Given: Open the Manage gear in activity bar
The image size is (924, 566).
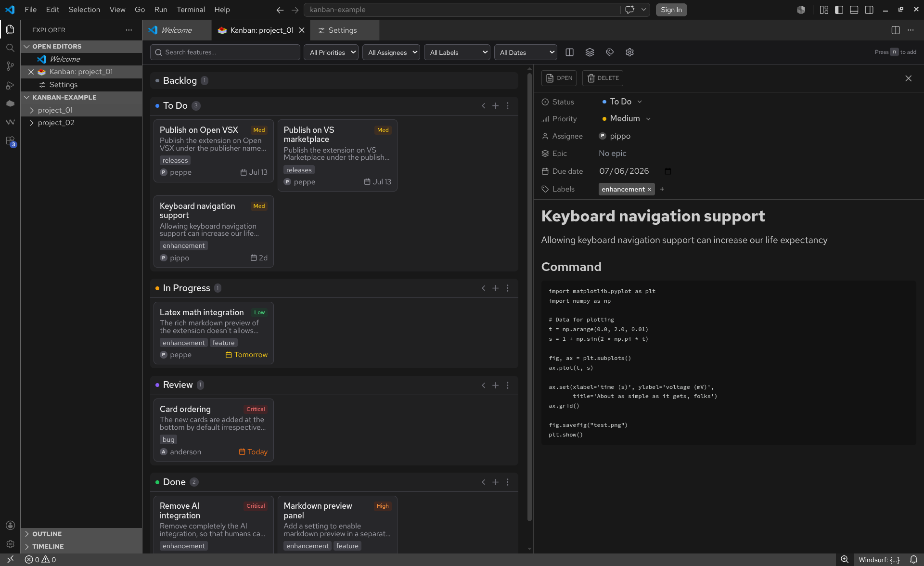Looking at the screenshot, I should tap(10, 544).
